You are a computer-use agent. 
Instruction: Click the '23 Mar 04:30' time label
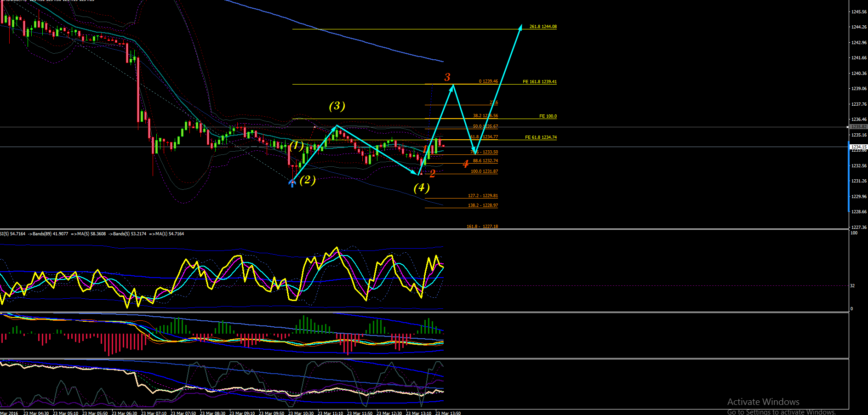(x=36, y=413)
